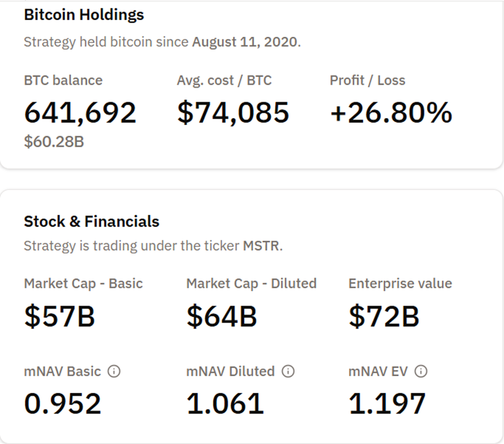The width and height of the screenshot is (504, 444).
Task: Click the mNAV Diluted info icon
Action: [x=287, y=371]
